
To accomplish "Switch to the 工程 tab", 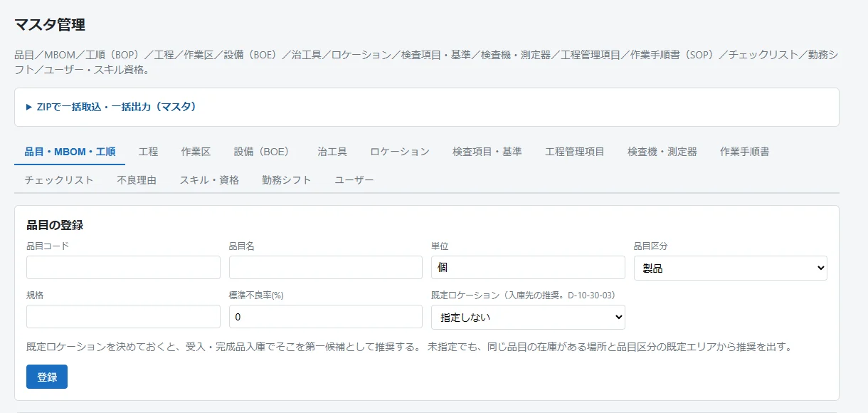I will click(148, 152).
